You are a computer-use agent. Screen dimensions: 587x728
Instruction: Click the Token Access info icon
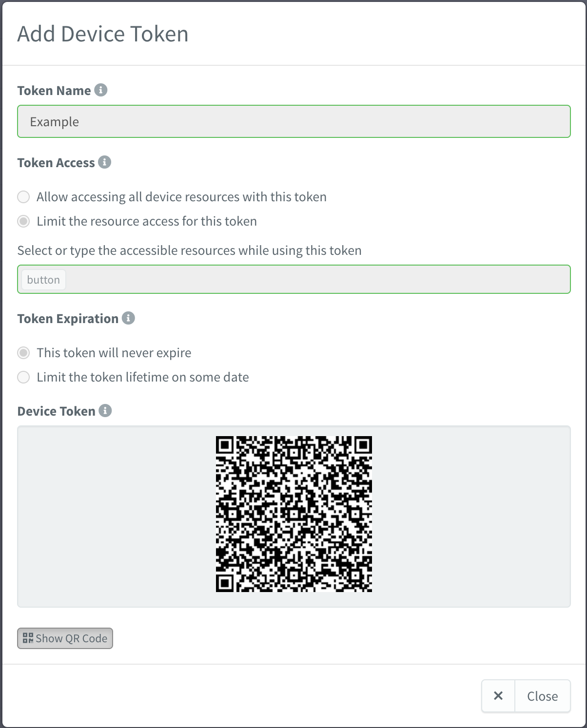tap(104, 162)
